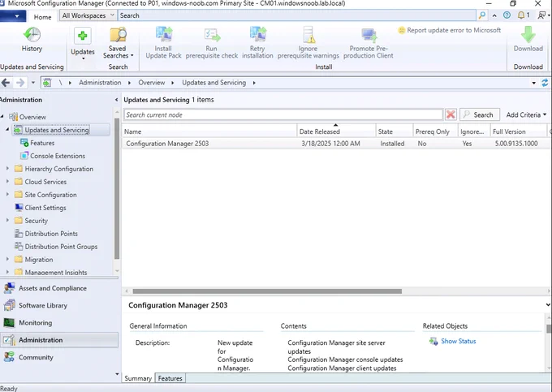This screenshot has height=392, width=552.
Task: Click Administration in the breadcrumb
Action: pyautogui.click(x=100, y=83)
